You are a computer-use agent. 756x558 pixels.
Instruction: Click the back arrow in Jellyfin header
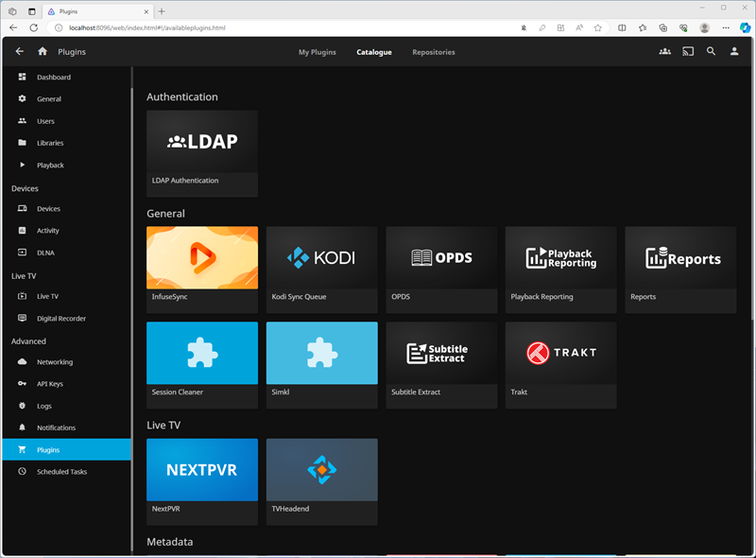coord(20,52)
